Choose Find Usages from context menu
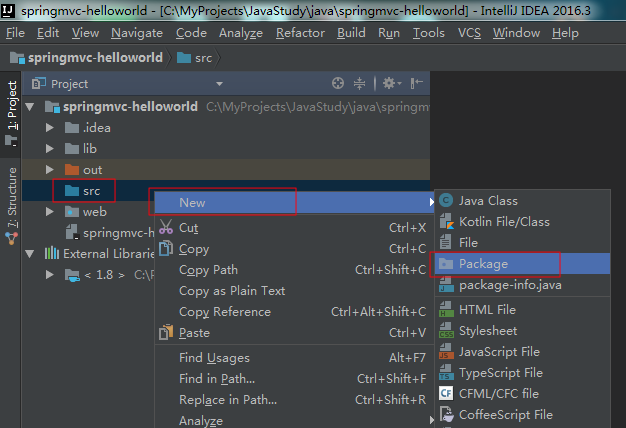Image resolution: width=626 pixels, height=428 pixels. tap(295, 357)
